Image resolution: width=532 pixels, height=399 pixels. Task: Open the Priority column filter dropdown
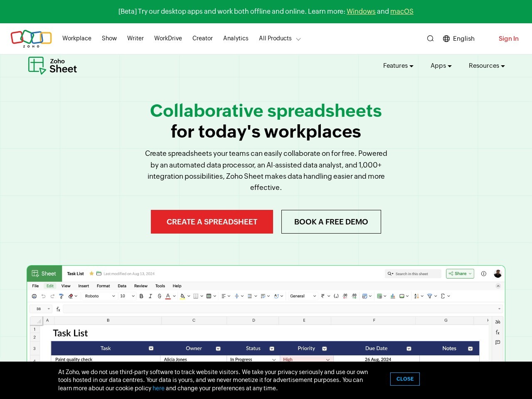325,348
